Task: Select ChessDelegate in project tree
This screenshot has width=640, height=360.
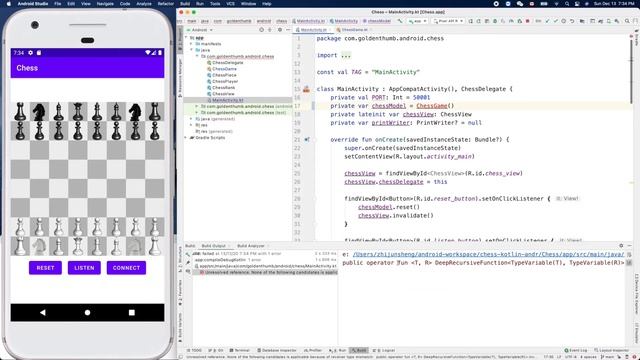Action: [228, 62]
